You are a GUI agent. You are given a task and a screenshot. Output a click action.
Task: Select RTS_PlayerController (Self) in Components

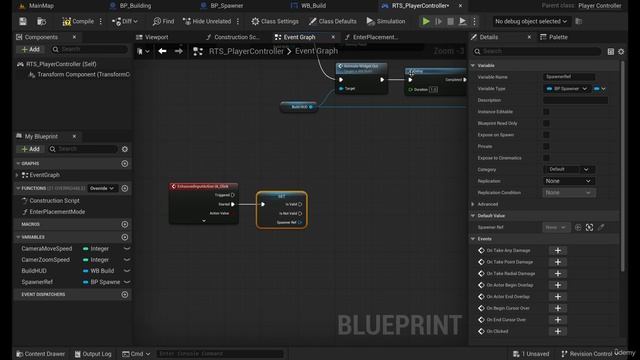(x=61, y=64)
